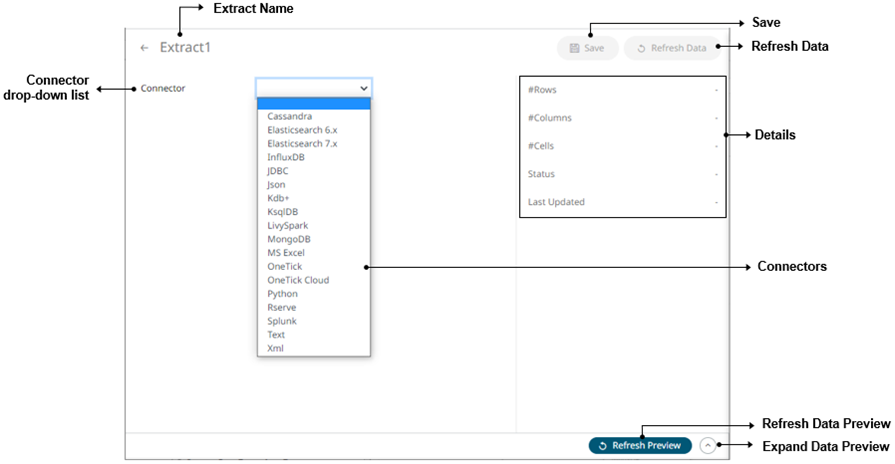The width and height of the screenshot is (895, 464).
Task: Click the Status detail label
Action: click(x=541, y=174)
